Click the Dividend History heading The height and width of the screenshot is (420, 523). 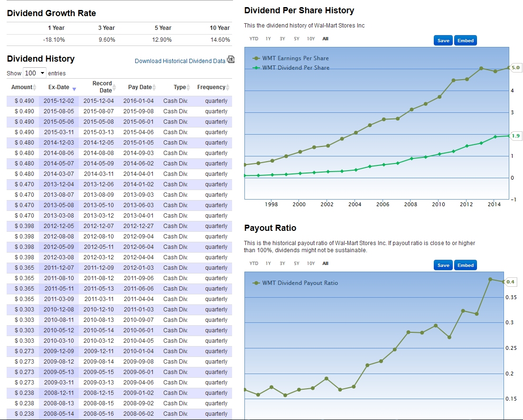[41, 59]
